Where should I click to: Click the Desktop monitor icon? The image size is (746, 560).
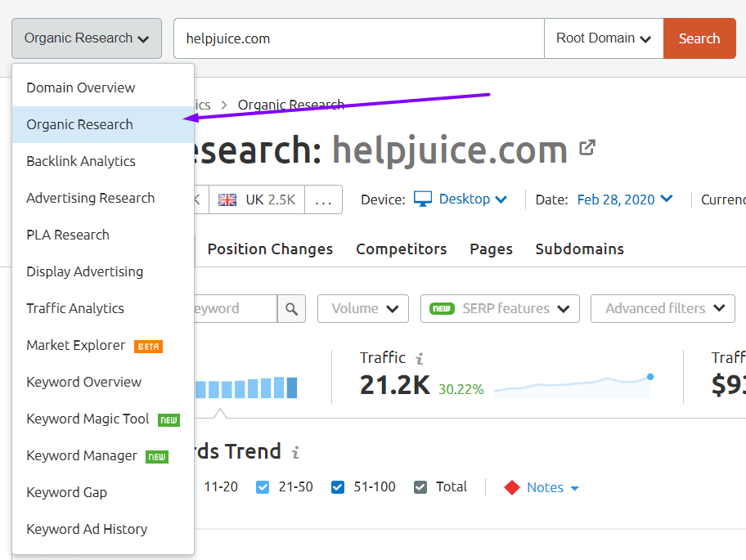[422, 199]
